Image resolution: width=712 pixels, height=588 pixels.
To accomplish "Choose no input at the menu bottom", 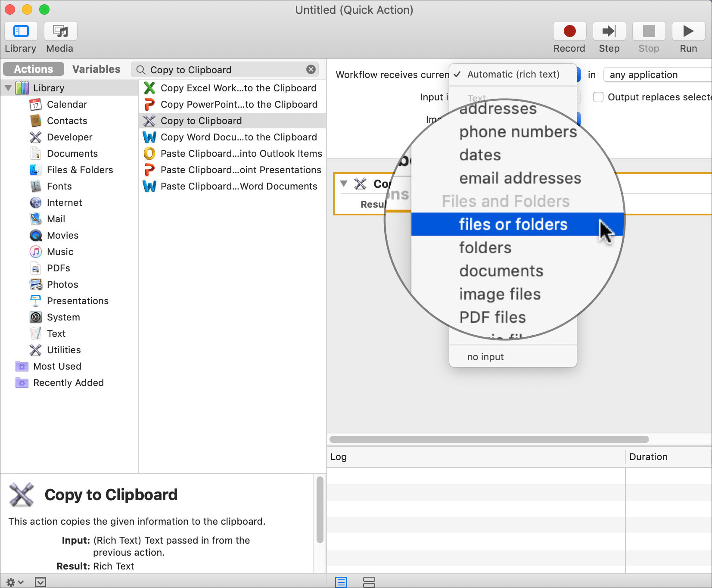I will [485, 356].
